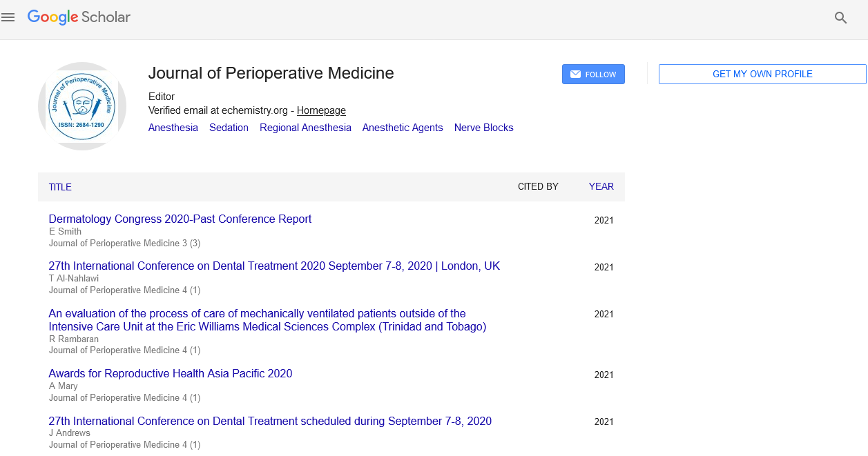Click the Cited By column header
This screenshot has width=868, height=456.
click(538, 186)
